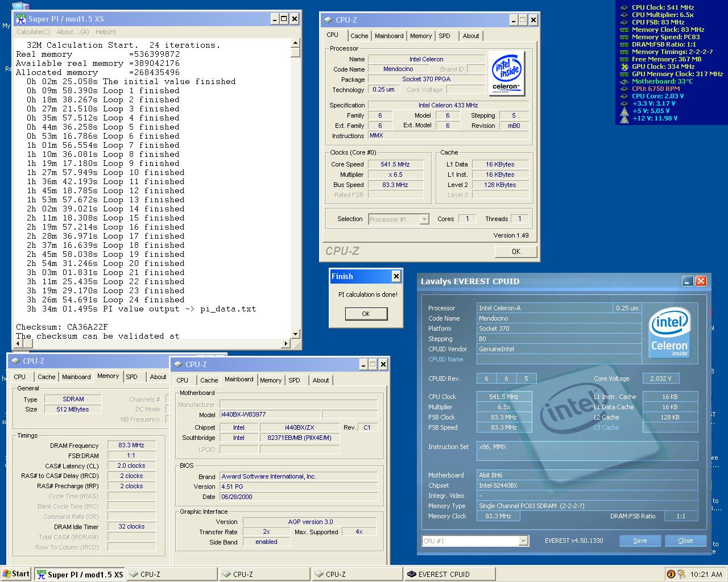Click Super PI horizontal scrollbar right arrow
728x582 pixels.
pos(286,343)
